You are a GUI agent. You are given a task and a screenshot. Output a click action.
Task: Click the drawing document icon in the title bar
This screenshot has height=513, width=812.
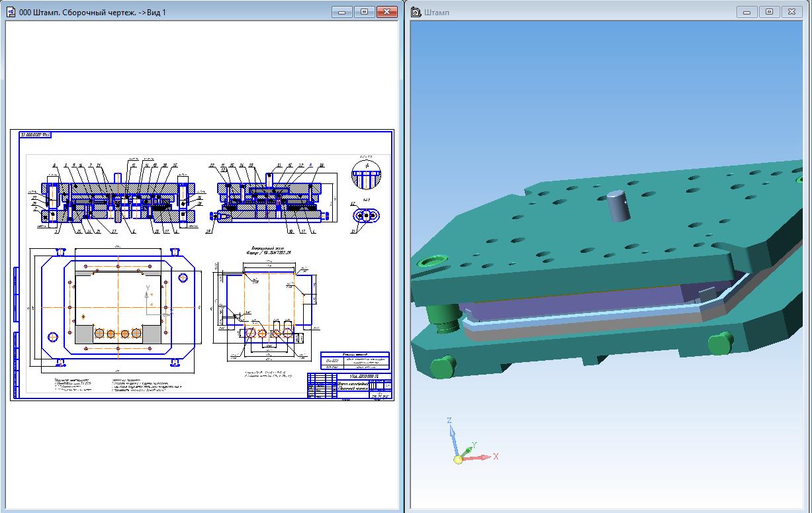[x=11, y=13]
